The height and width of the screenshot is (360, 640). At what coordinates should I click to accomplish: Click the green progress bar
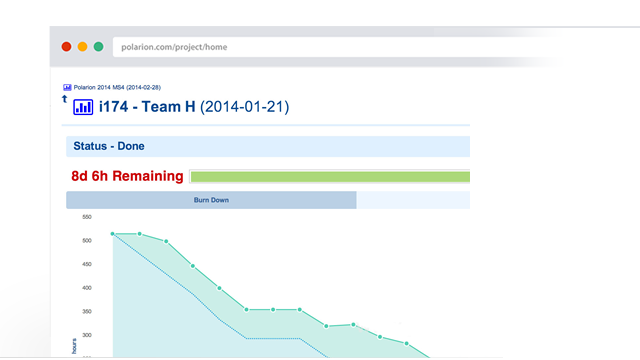[x=330, y=177]
